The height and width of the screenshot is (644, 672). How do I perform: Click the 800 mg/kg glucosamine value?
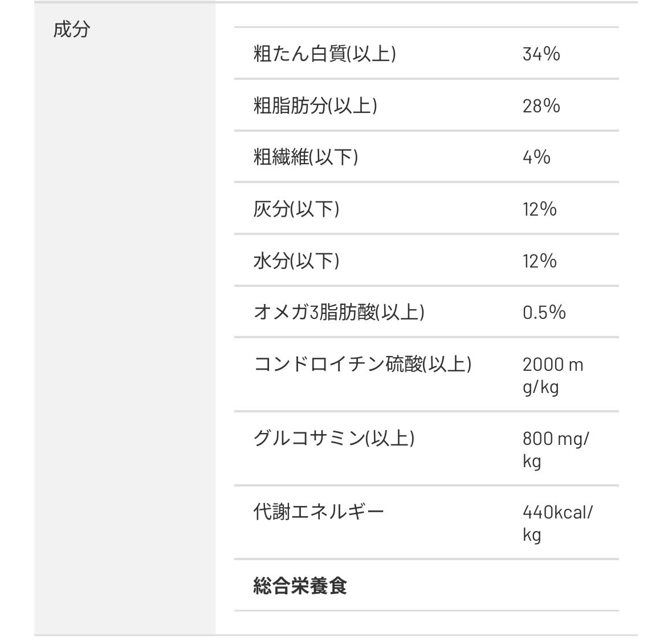[x=555, y=449]
